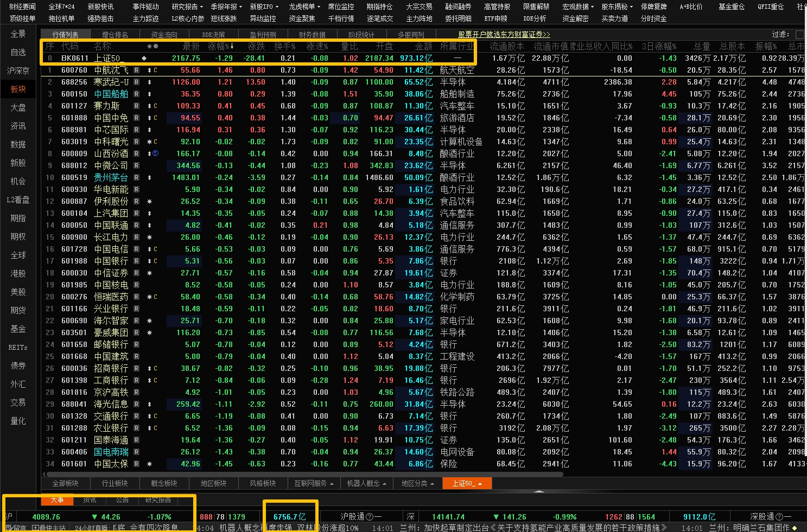807x532 pixels.
Task: Select 港股 in left sidebar
Action: (x=18, y=273)
